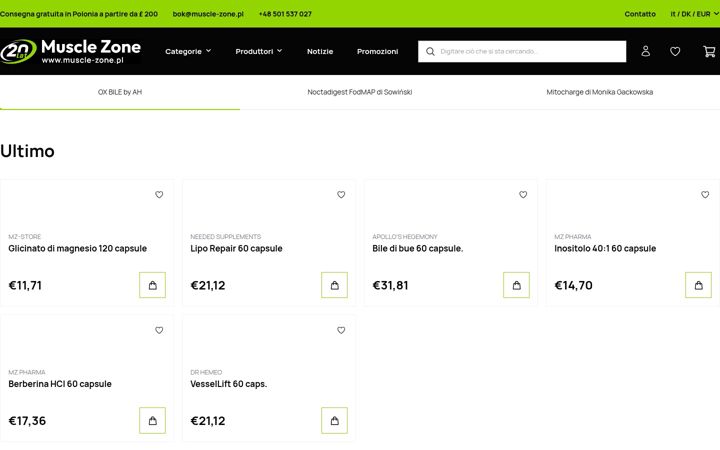This screenshot has height=450, width=720.
Task: Select the Noctadigest FodMAP di Sowiński tab
Action: (360, 92)
